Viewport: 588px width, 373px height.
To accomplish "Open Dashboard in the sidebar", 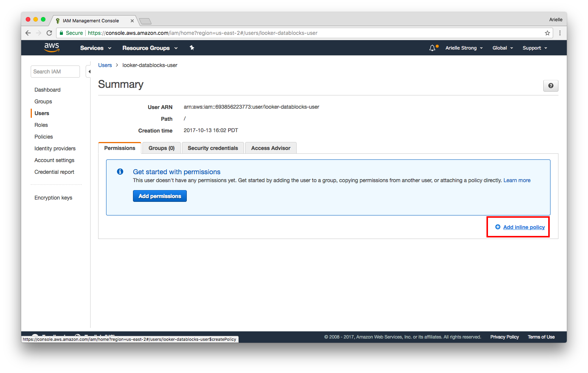I will pos(47,90).
